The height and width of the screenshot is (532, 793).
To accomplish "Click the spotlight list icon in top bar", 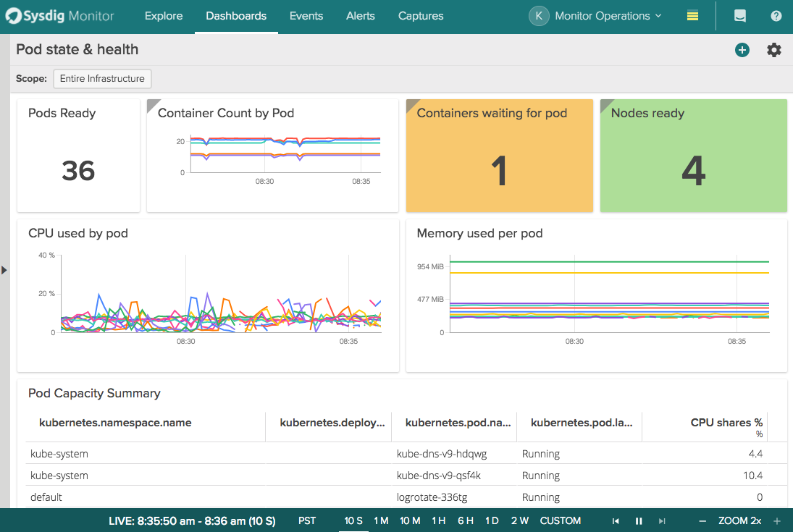I will coord(692,15).
